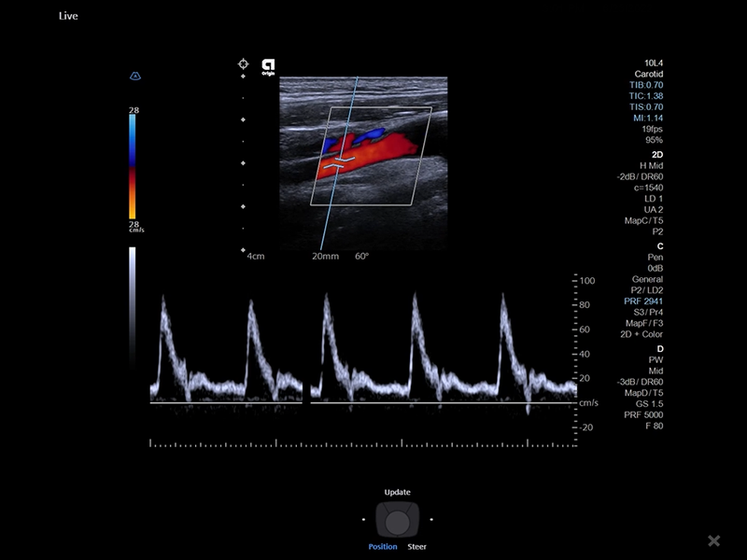This screenshot has width=747, height=560.
Task: Click the trackball control icon
Action: tap(398, 519)
